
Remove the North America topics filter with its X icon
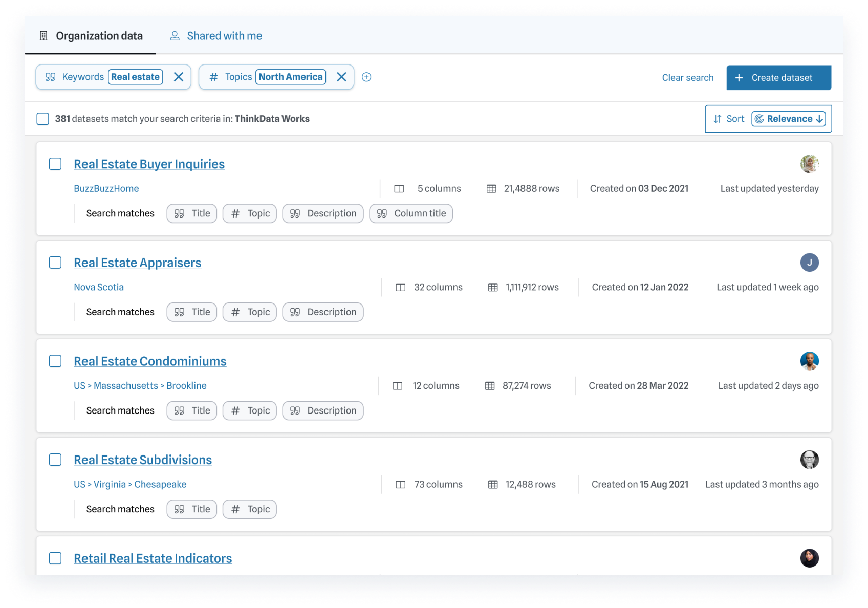pos(341,77)
